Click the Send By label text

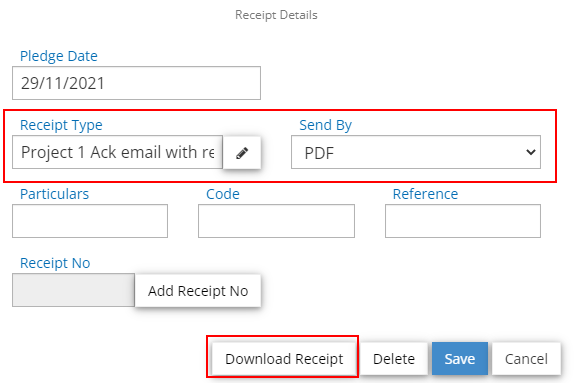click(326, 125)
